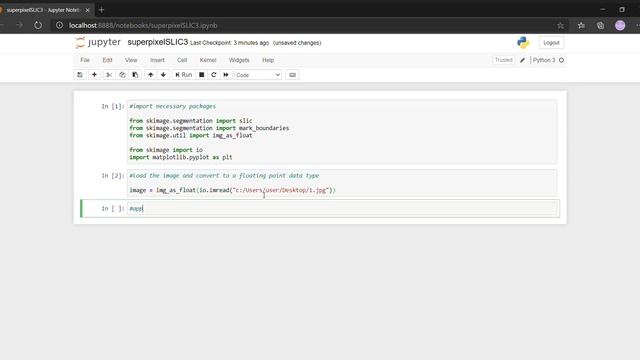Viewport: 640px width, 360px height.
Task: Click the Python logo icon
Action: tap(523, 42)
